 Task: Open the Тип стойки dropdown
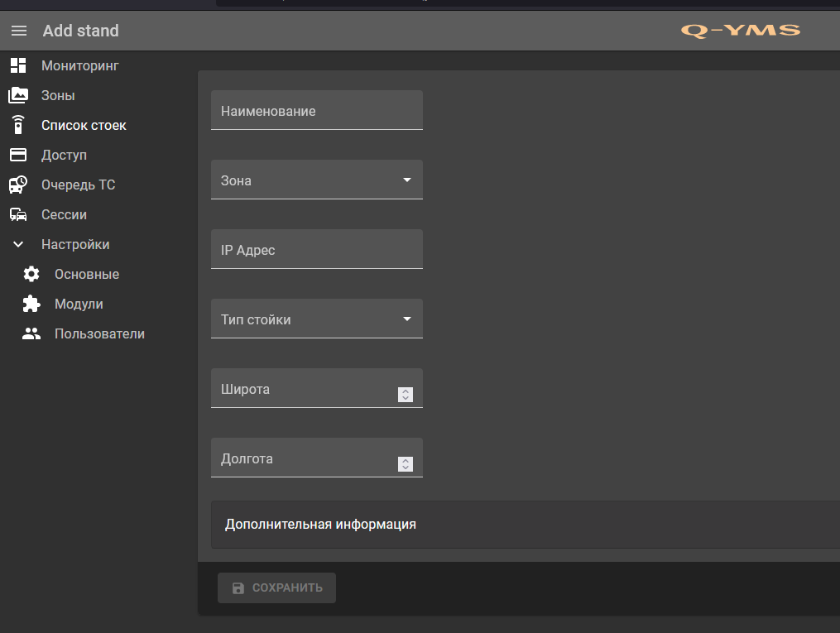tap(317, 319)
